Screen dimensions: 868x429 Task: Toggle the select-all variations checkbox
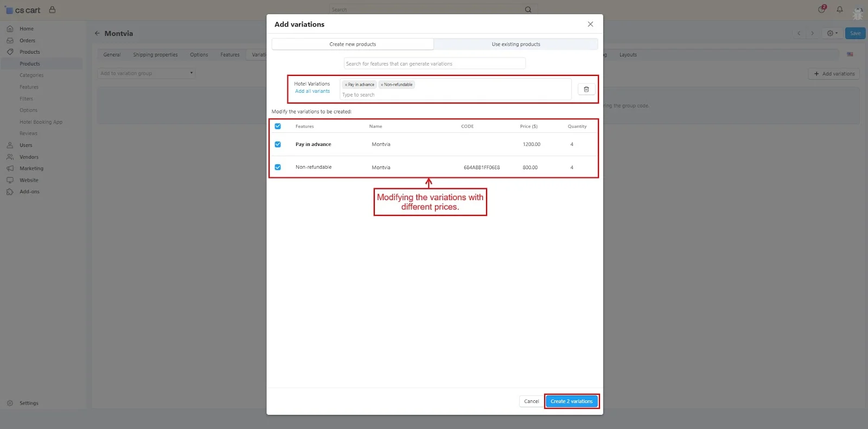tap(278, 126)
